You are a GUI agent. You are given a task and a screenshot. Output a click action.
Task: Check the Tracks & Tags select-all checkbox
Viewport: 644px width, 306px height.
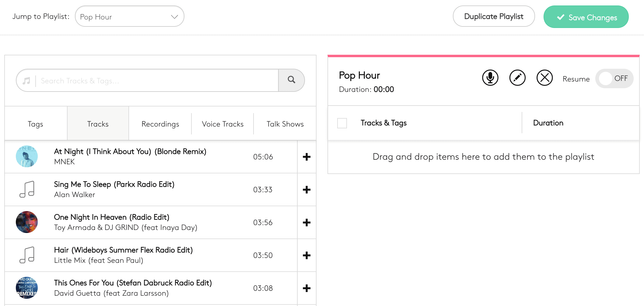[342, 123]
